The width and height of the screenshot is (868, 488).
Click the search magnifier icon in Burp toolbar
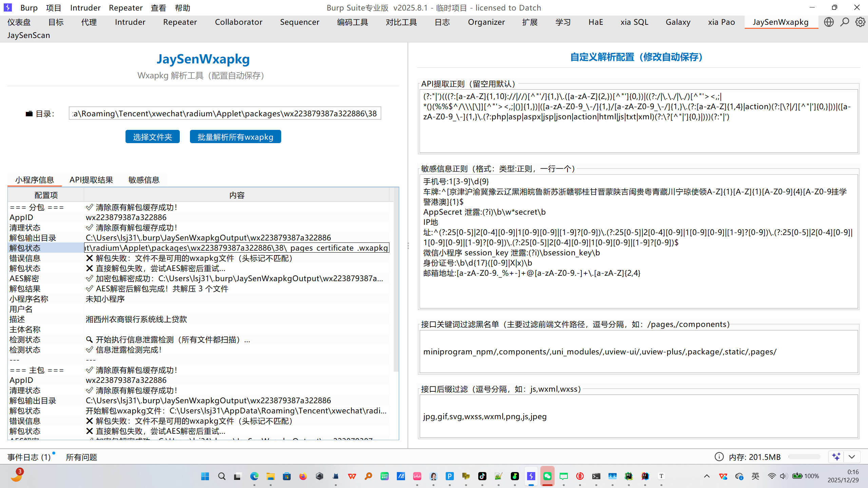pos(844,22)
